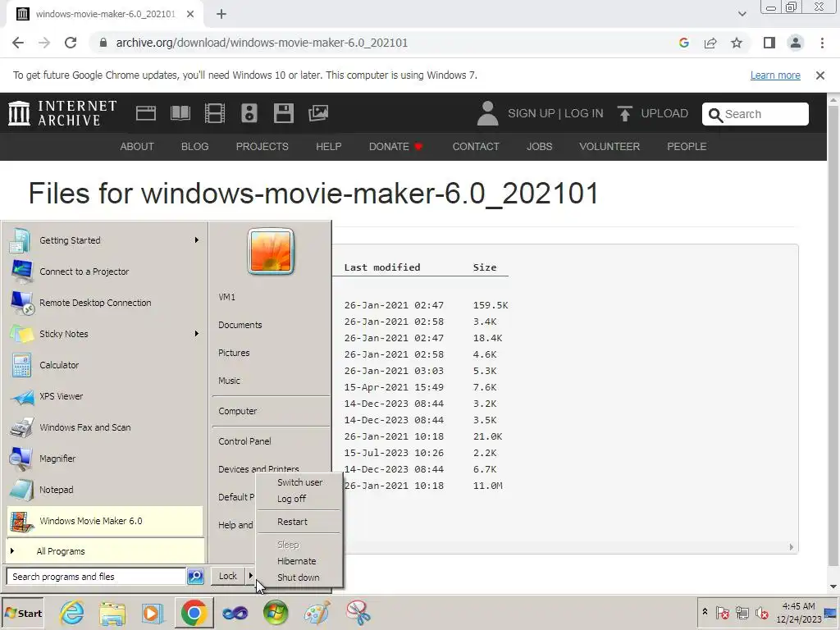Click the upload arrow icon
840x630 pixels.
(x=624, y=113)
